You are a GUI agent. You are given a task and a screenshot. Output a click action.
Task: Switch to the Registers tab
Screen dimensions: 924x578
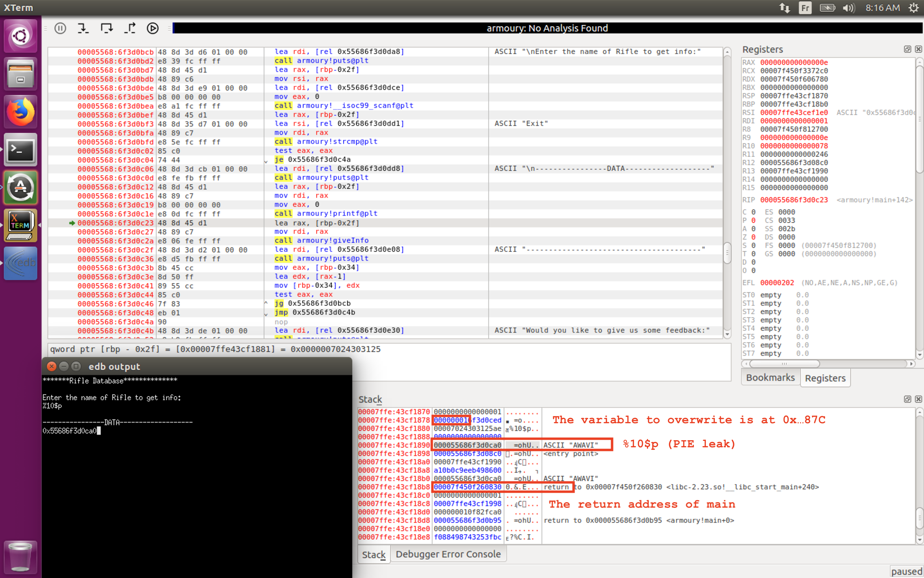(825, 378)
